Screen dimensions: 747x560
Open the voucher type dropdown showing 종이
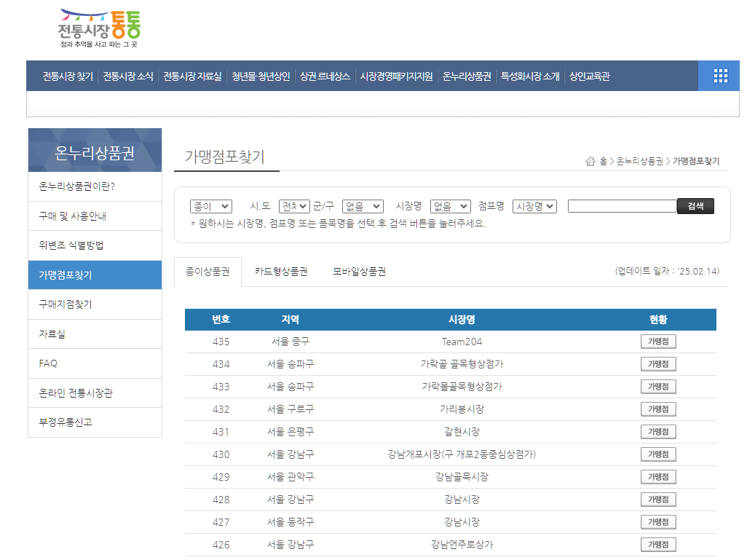pyautogui.click(x=211, y=206)
